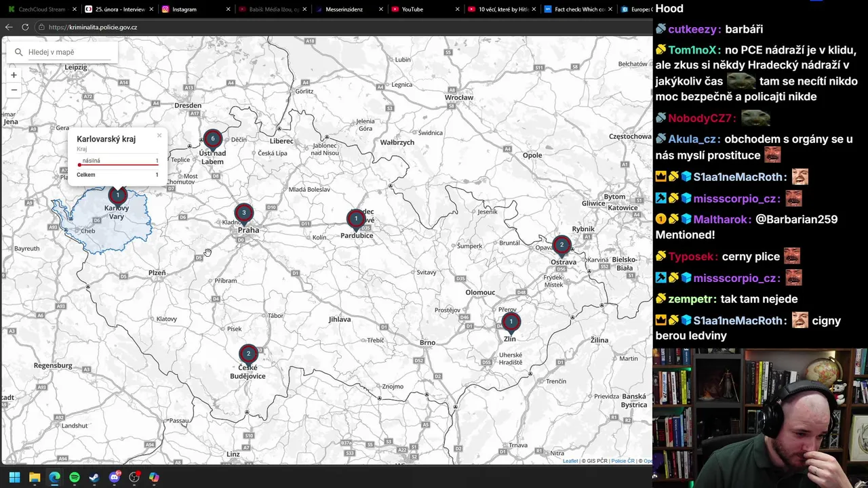Open Microsoft Edge from taskbar
Image resolution: width=868 pixels, height=488 pixels.
[x=54, y=477]
